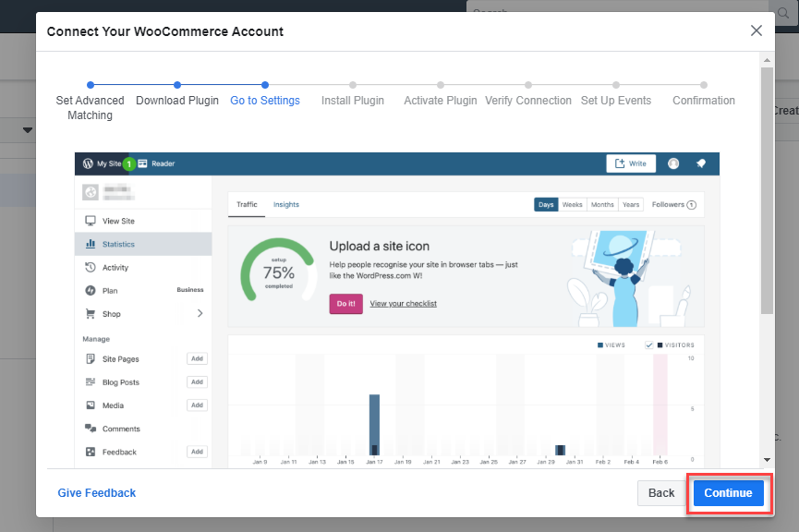Select the Weeks period button
The height and width of the screenshot is (532, 799).
point(573,204)
